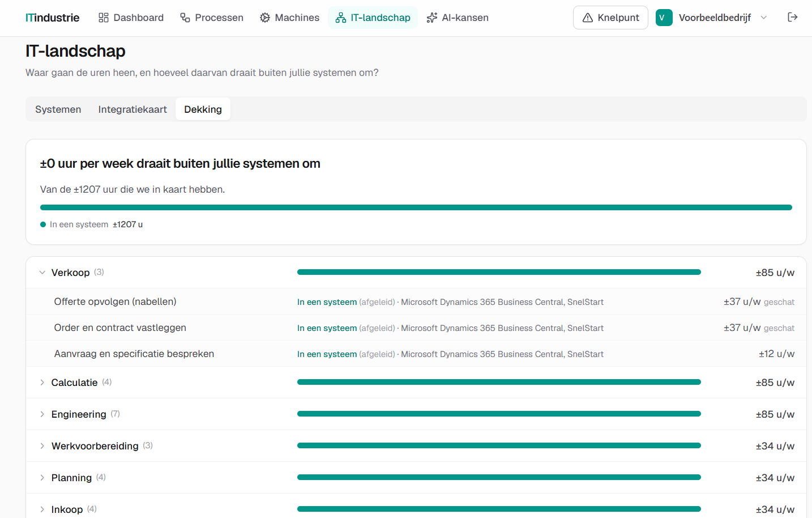Select the 'Order en contract vastleggen' row
Image resolution: width=812 pixels, height=518 pixels.
click(416, 328)
